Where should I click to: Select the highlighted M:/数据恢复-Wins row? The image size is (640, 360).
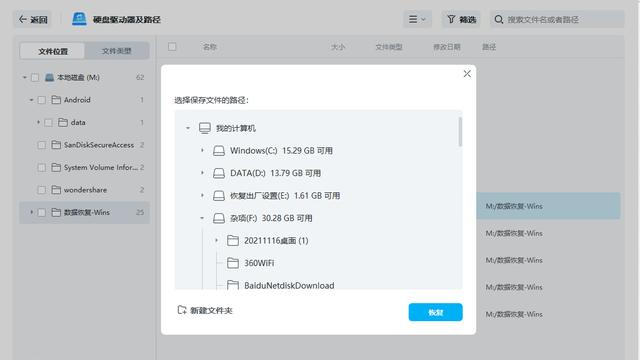pyautogui.click(x=548, y=206)
